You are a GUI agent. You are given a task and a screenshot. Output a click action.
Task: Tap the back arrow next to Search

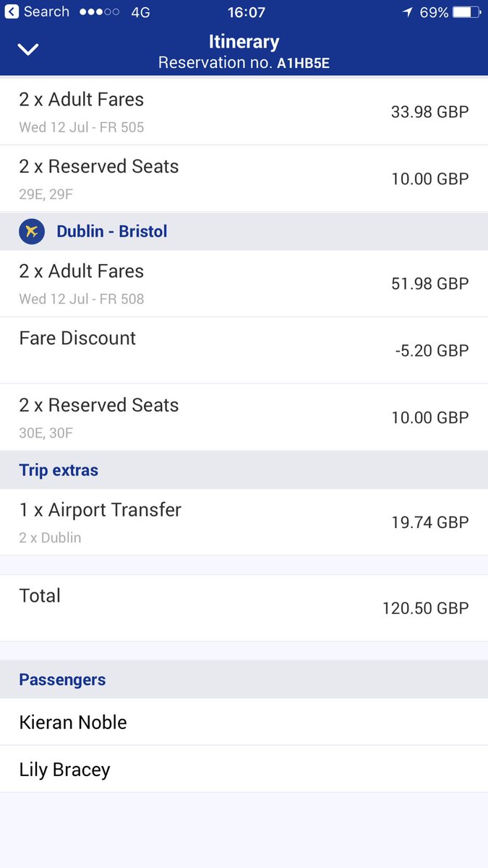[x=12, y=12]
